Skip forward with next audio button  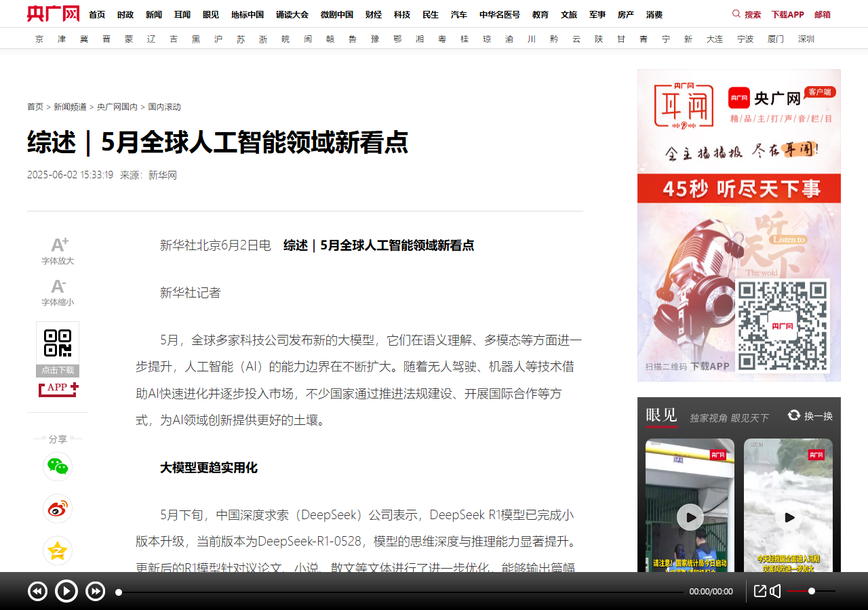(96, 592)
